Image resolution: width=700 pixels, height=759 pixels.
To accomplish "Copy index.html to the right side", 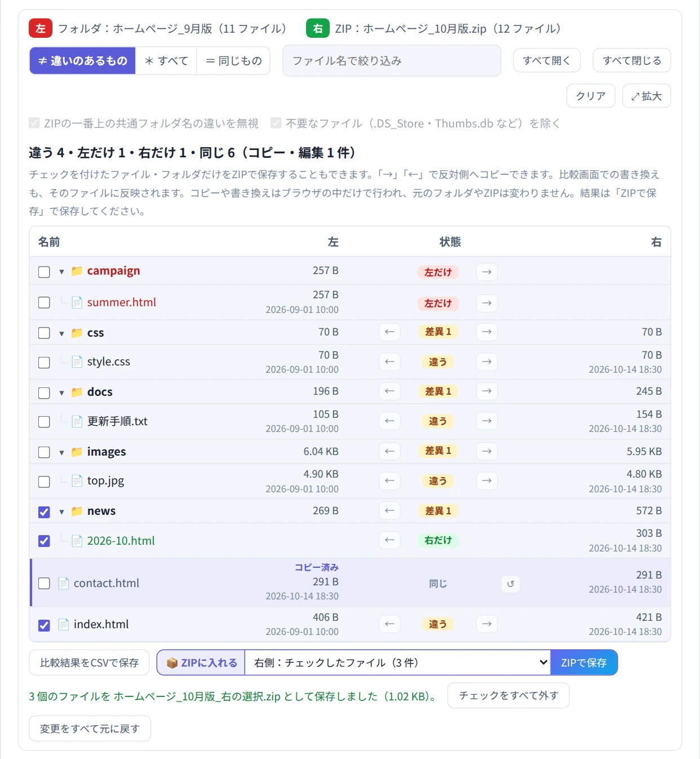I will pos(487,624).
